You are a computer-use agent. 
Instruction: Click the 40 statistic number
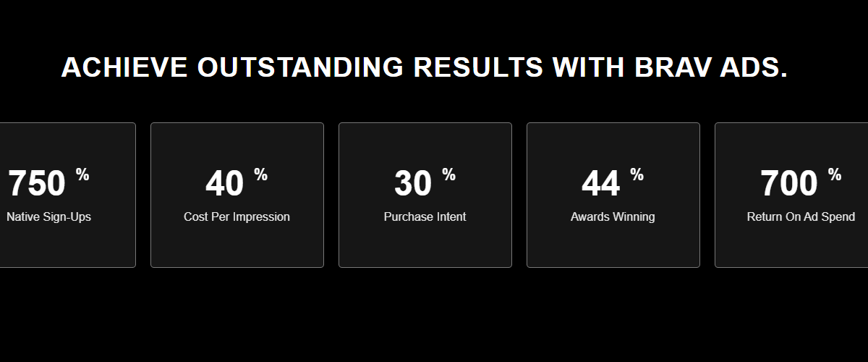tap(225, 184)
